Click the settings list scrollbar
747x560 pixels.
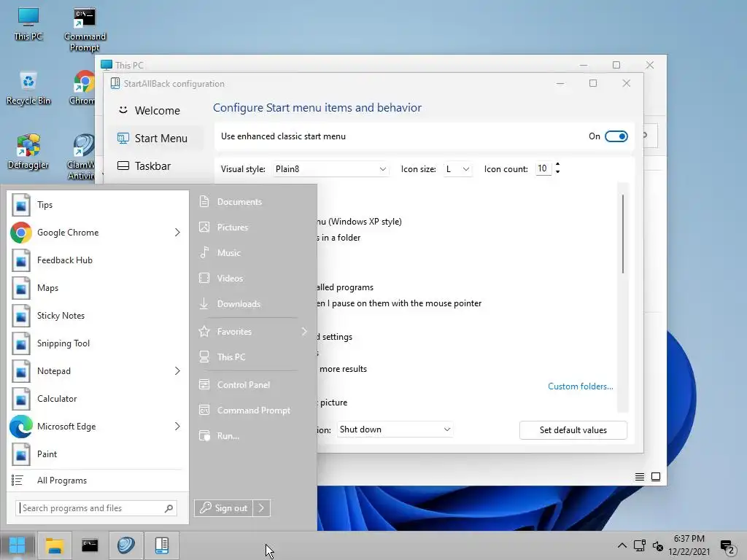[623, 234]
